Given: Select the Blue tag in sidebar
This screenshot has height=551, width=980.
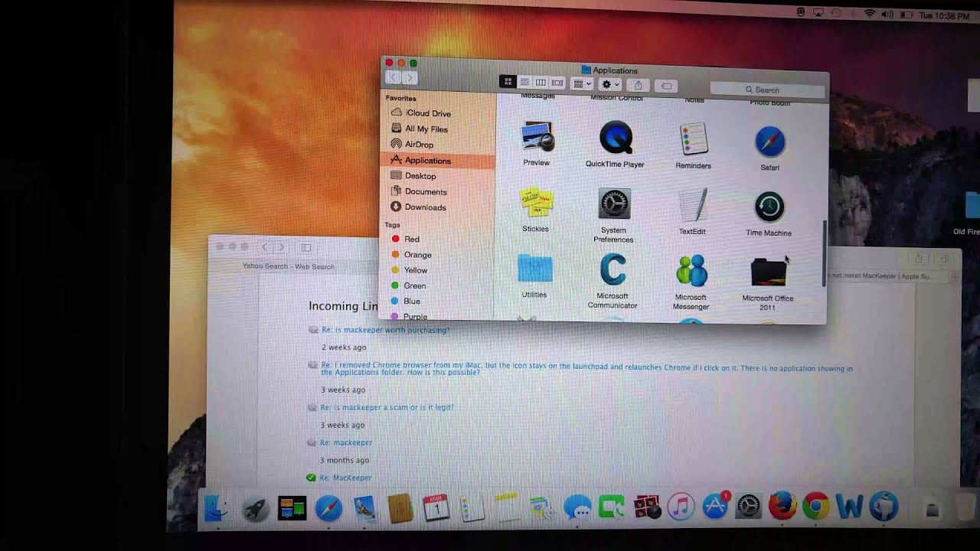Looking at the screenshot, I should click(x=412, y=301).
